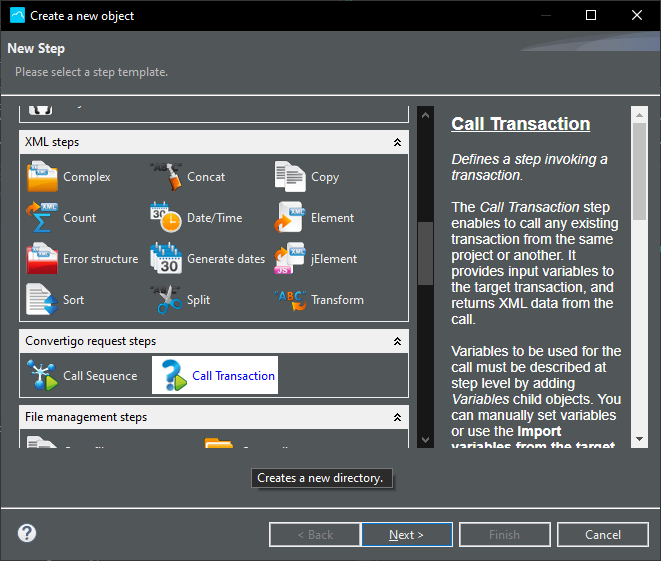Click the step list scrollbar up arrow
This screenshot has width=661, height=561.
(x=425, y=115)
